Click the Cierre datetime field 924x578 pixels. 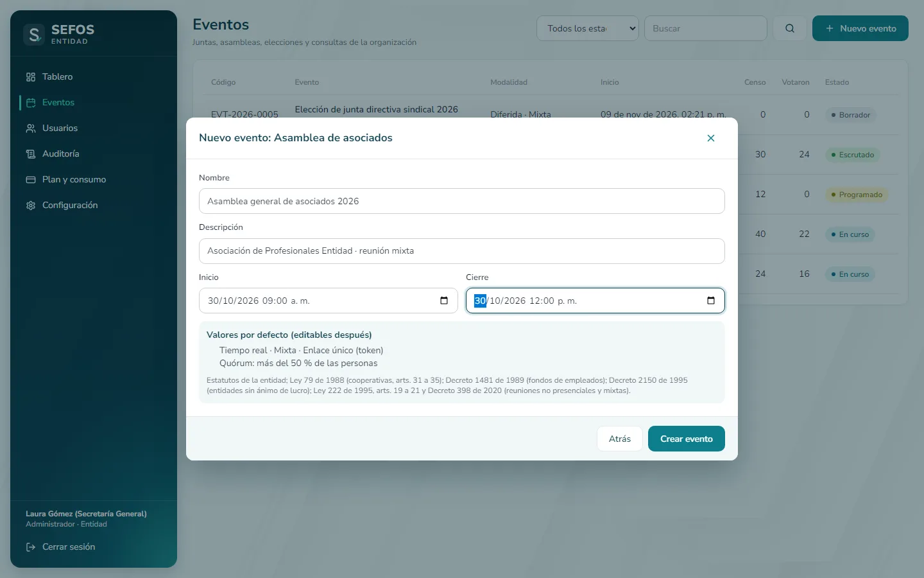tap(595, 301)
